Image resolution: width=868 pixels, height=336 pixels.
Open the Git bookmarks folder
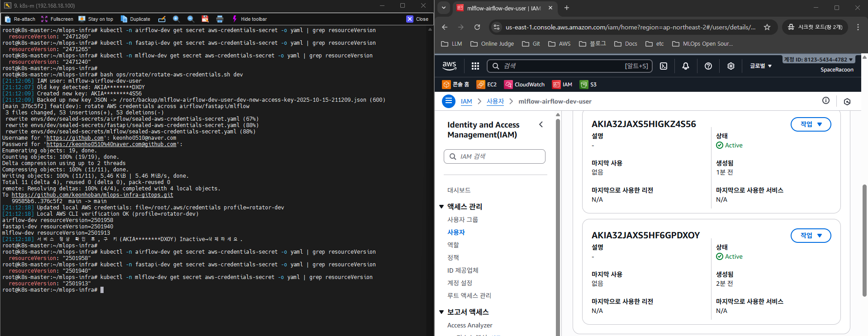[531, 44]
